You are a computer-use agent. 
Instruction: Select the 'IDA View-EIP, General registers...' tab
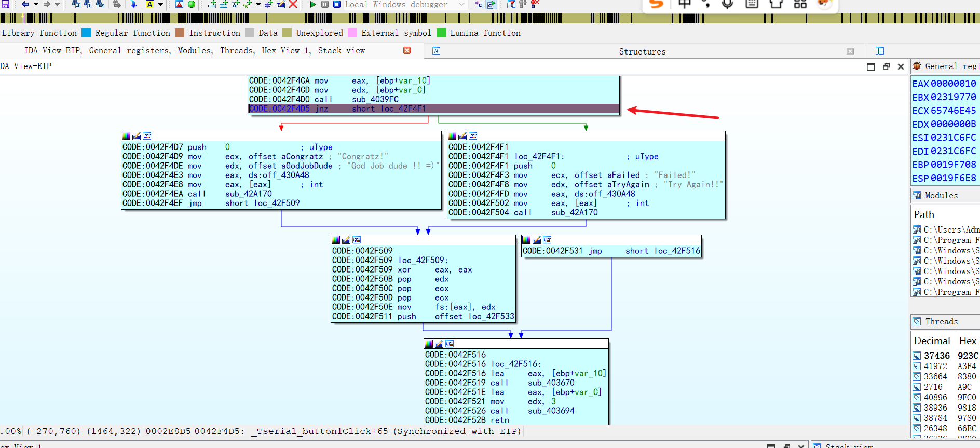click(195, 50)
